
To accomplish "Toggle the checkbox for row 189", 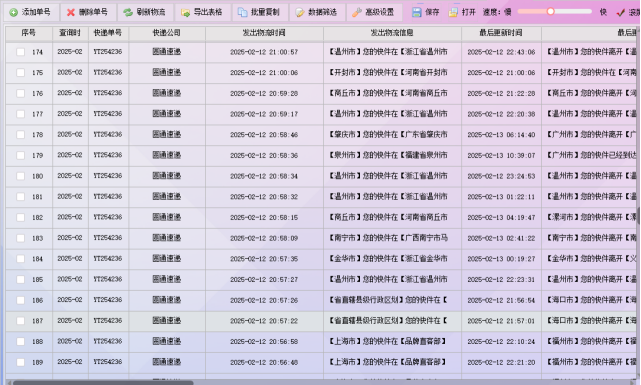I will [x=20, y=362].
